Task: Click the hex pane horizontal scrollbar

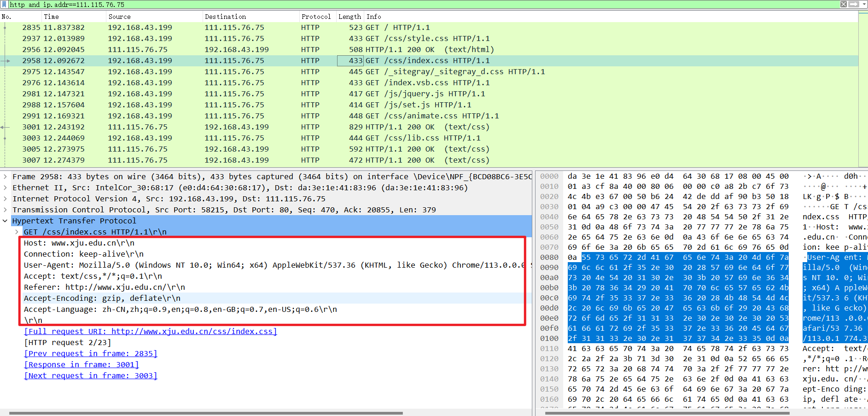Action: [667, 413]
